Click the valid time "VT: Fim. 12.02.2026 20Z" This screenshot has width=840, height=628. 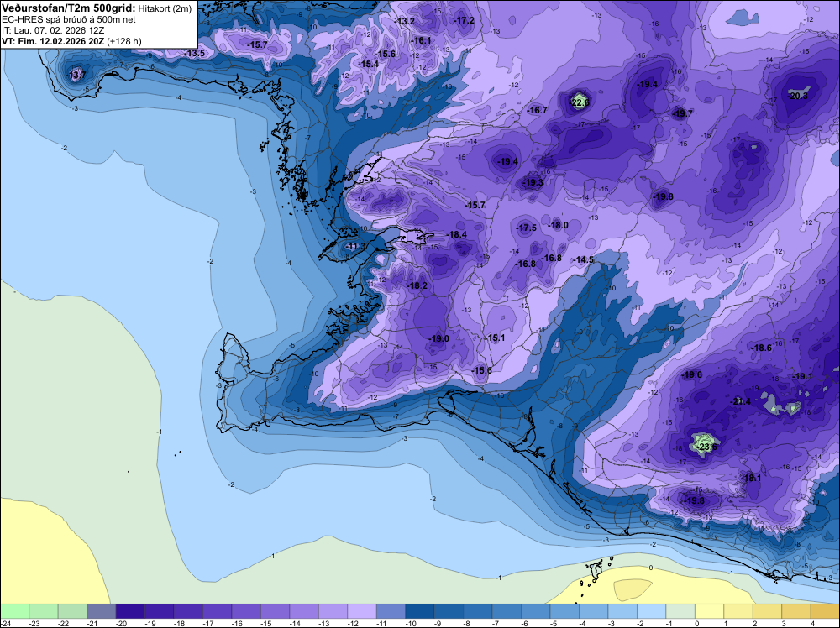[53, 41]
